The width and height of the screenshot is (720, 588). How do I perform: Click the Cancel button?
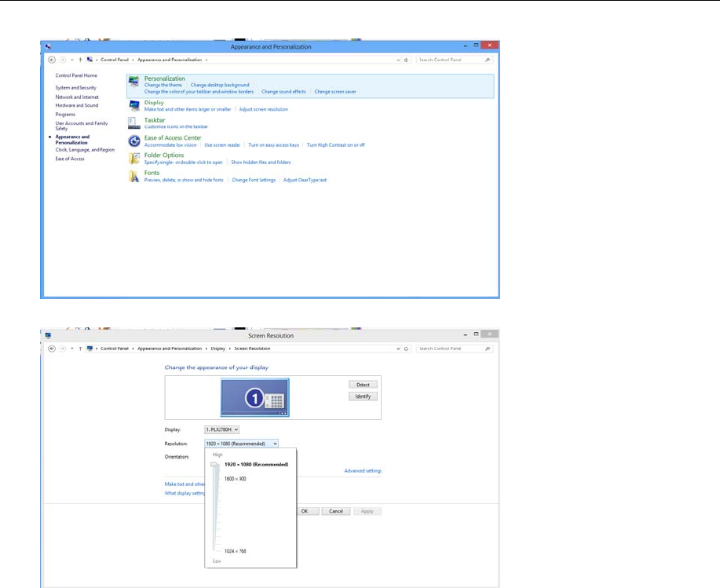click(336, 511)
